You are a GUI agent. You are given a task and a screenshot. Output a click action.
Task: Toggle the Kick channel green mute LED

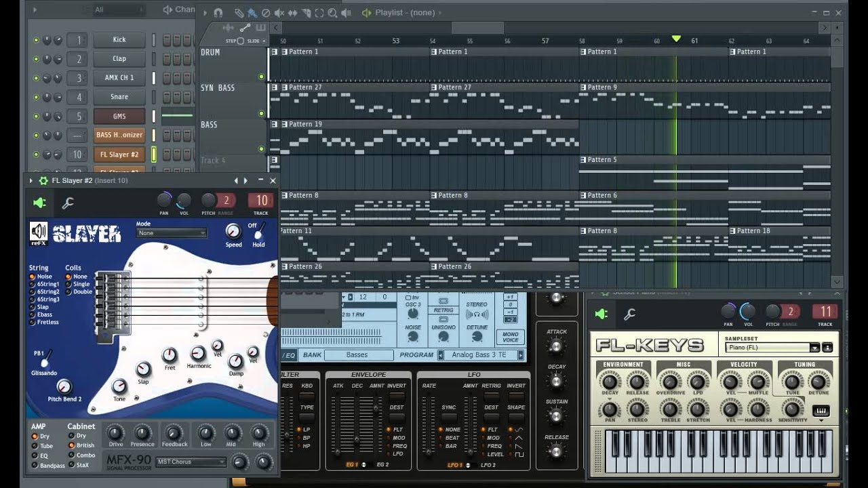coord(36,40)
